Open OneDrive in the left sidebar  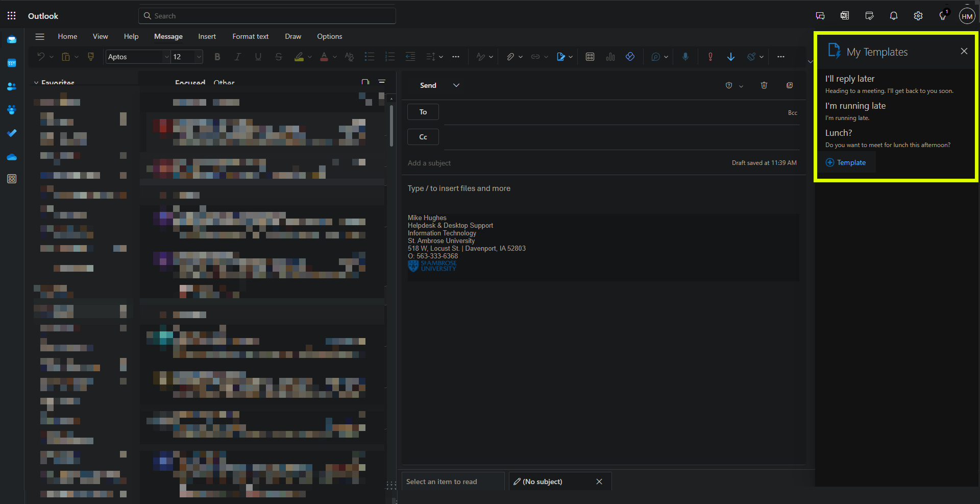click(12, 157)
